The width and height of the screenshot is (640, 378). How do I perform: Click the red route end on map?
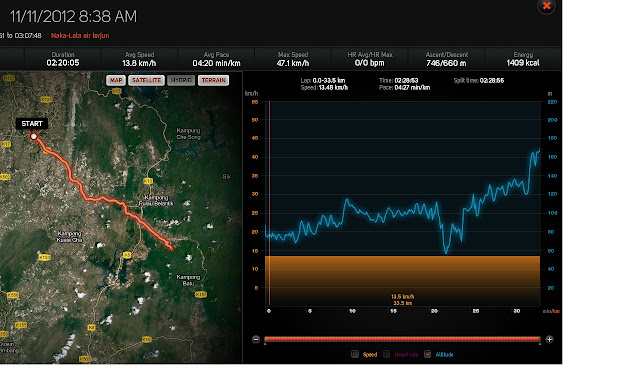[171, 248]
